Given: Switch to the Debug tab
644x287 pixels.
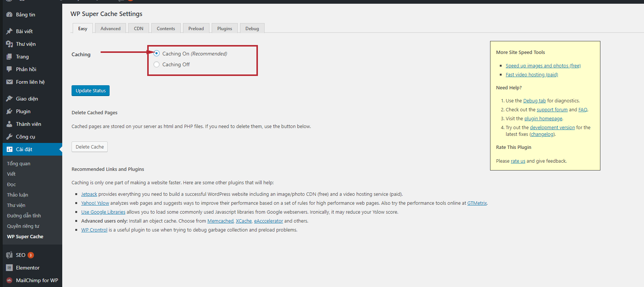Looking at the screenshot, I should tap(252, 28).
